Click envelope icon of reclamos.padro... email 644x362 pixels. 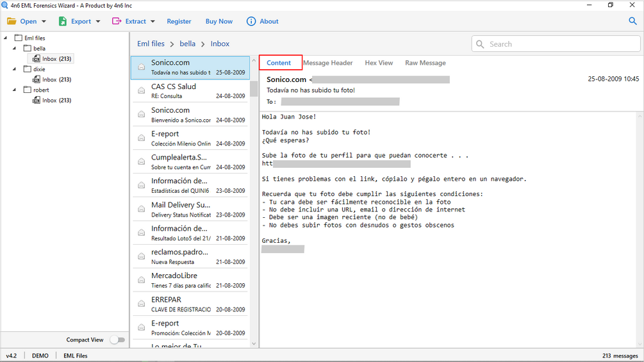(x=141, y=256)
